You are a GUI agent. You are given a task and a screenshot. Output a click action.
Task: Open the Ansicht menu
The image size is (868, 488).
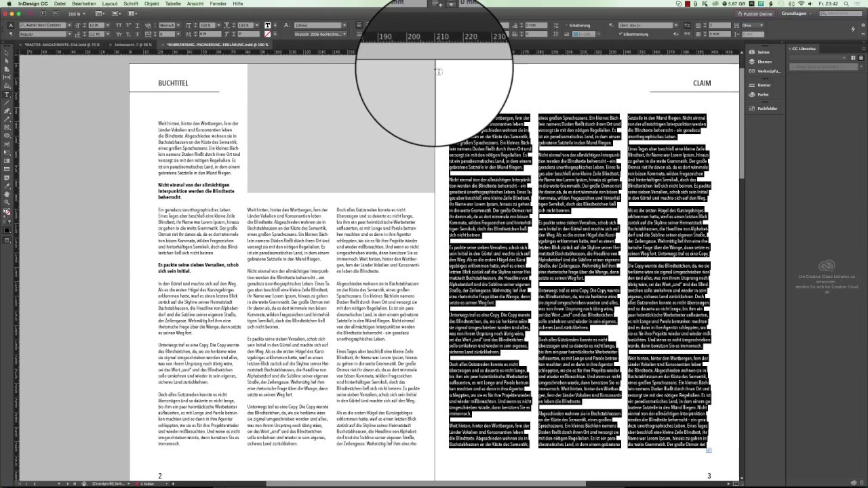[195, 4]
